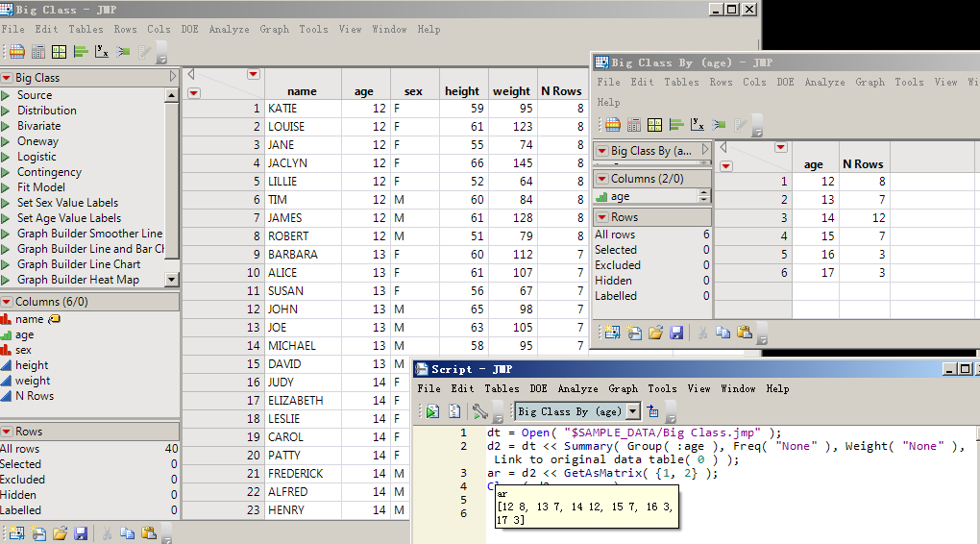Viewport: 980px width, 544px height.
Task: Open the Big Class By (age) combo box
Action: (632, 411)
